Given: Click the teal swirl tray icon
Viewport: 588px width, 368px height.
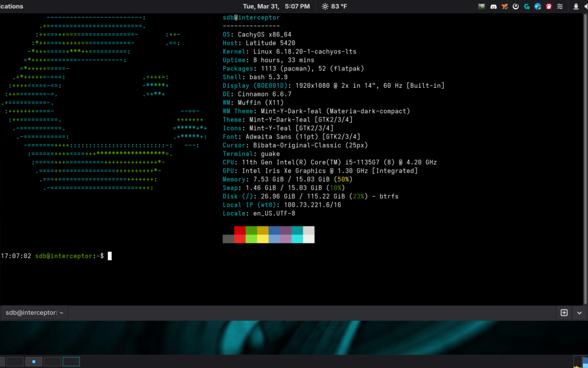Looking at the screenshot, I should point(527,7).
